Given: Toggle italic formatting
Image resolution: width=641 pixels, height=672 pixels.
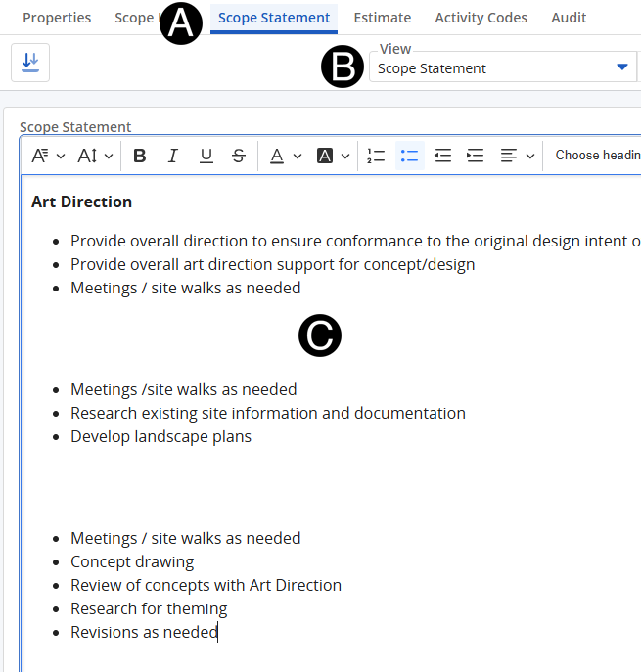Looking at the screenshot, I should [173, 156].
